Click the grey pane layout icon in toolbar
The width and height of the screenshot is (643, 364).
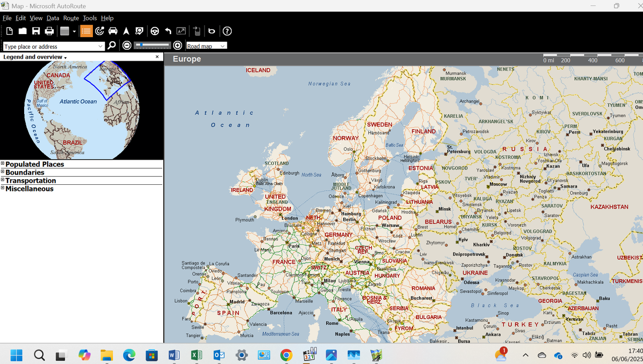[x=64, y=31]
